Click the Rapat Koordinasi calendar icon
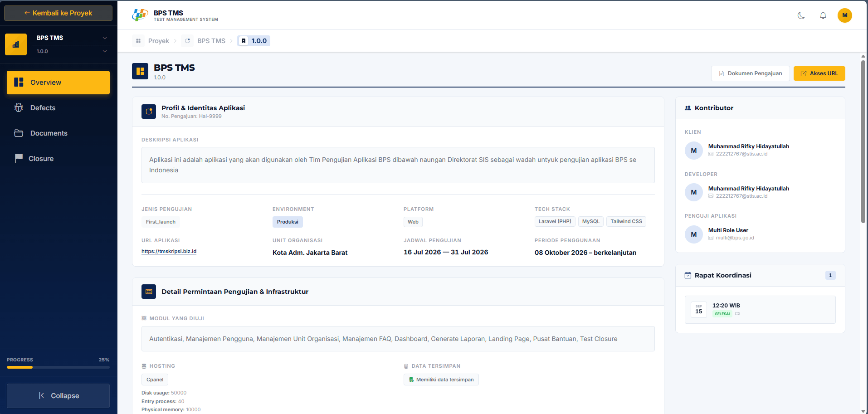The image size is (868, 414). [x=688, y=275]
